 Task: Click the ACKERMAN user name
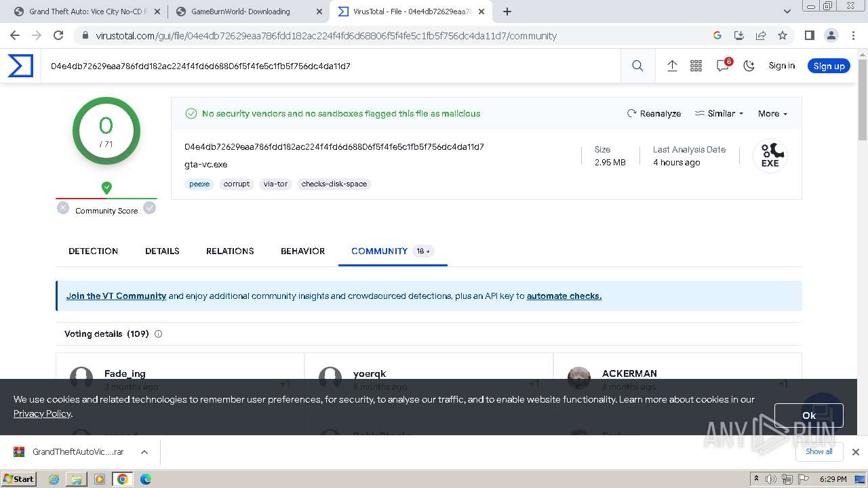[629, 373]
